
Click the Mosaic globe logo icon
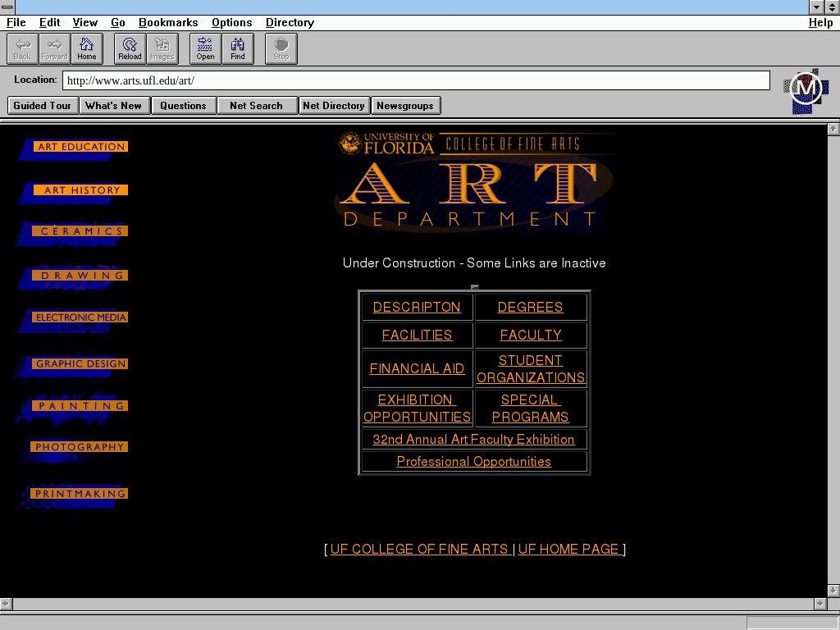pos(806,89)
